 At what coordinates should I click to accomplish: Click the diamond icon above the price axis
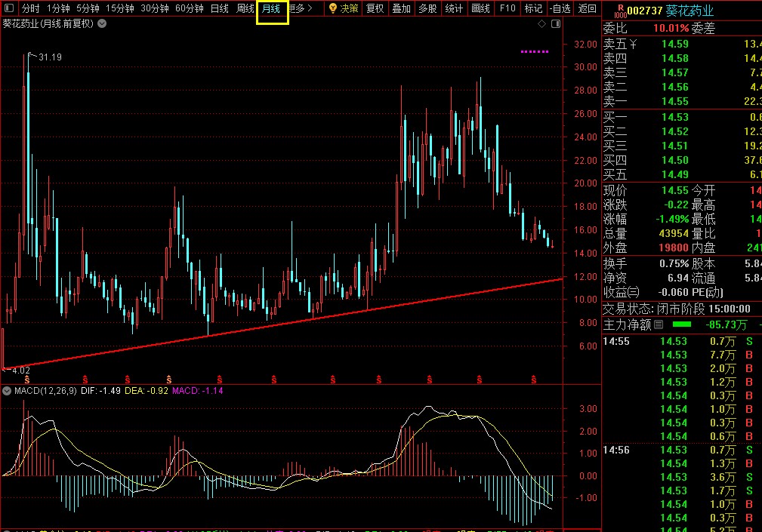[541, 24]
